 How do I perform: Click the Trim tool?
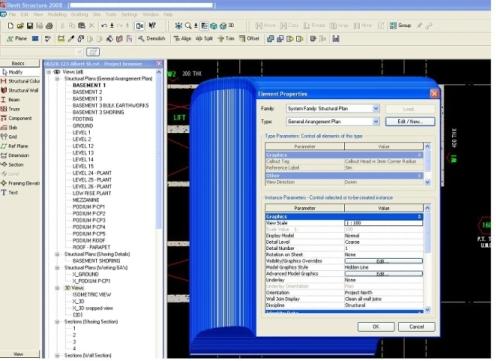(x=226, y=39)
